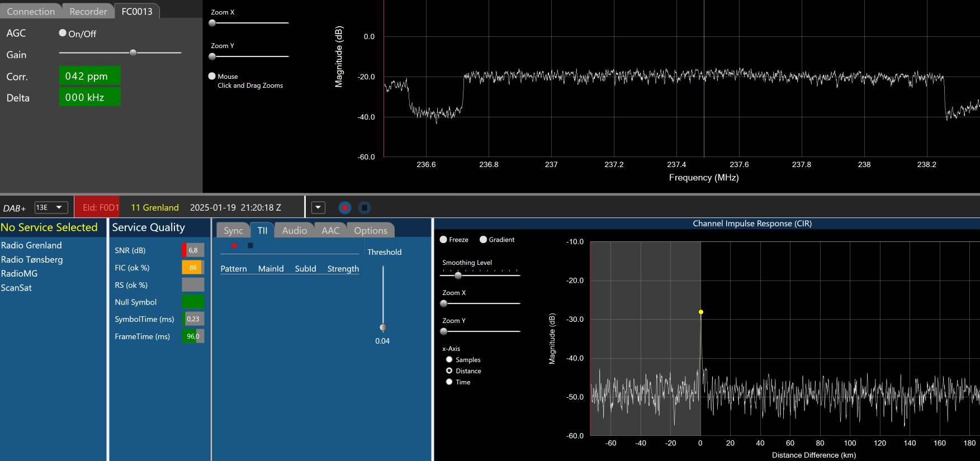Enable the Freeze option for the CIR
Screen dimensions: 980x461
coord(443,240)
